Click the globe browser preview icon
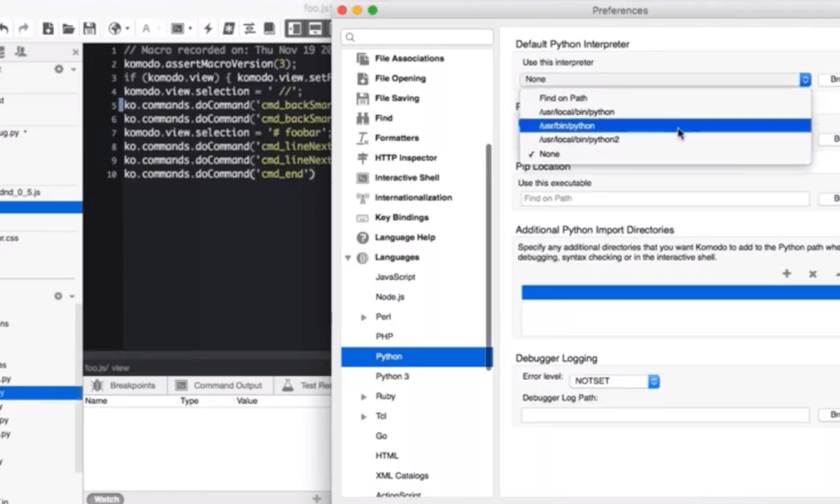Image resolution: width=840 pixels, height=504 pixels. (x=115, y=29)
